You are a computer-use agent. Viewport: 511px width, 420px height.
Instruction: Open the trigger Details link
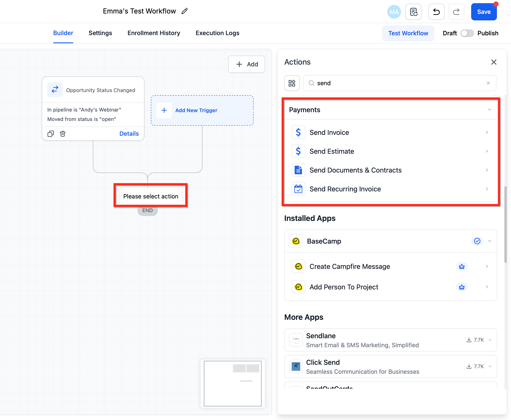coord(129,134)
